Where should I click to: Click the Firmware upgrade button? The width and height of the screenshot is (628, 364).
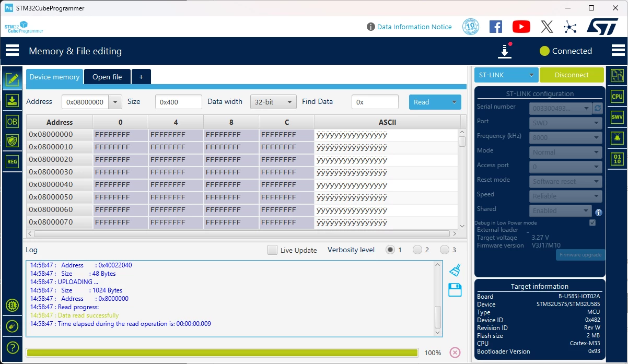[580, 255]
